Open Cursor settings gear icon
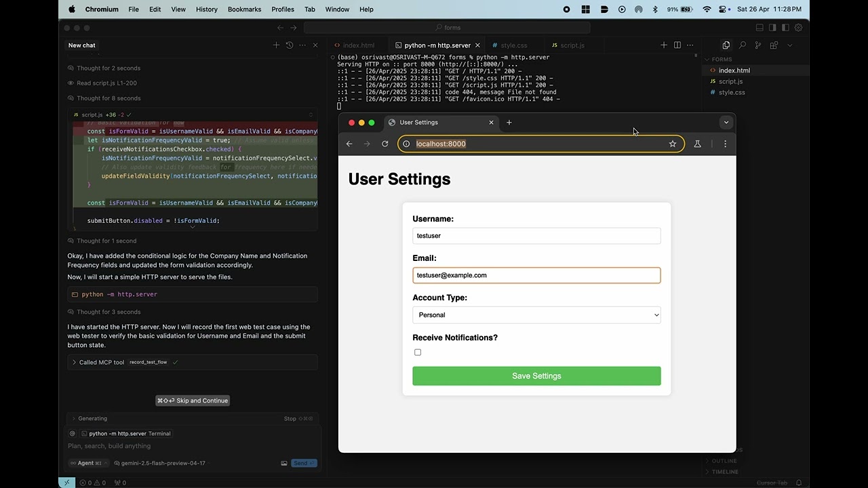The image size is (868, 488). [x=798, y=28]
